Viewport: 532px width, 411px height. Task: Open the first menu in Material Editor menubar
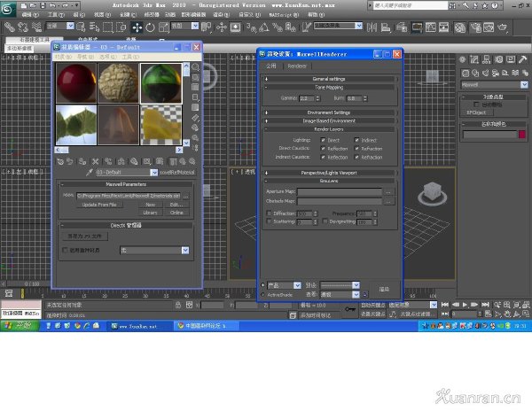63,57
